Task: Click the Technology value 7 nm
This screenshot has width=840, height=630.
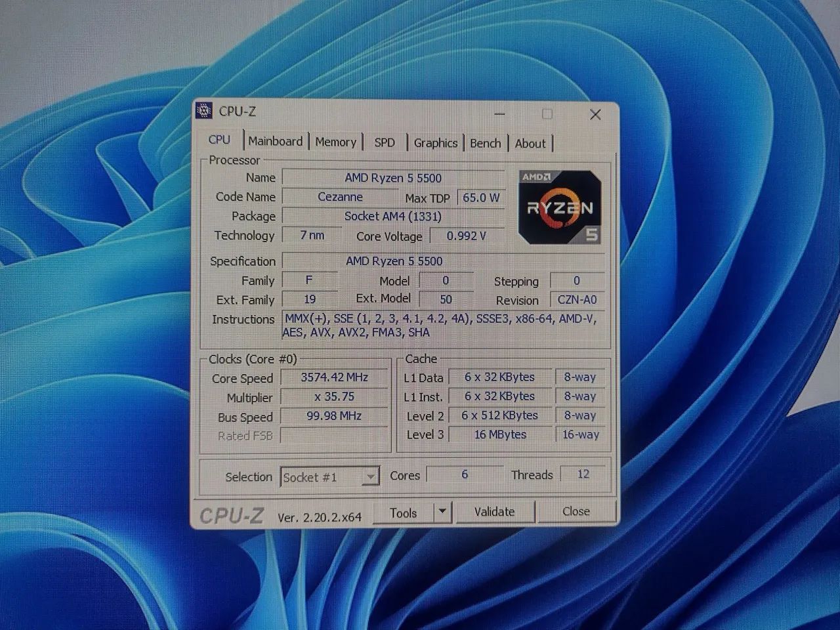Action: 312,235
